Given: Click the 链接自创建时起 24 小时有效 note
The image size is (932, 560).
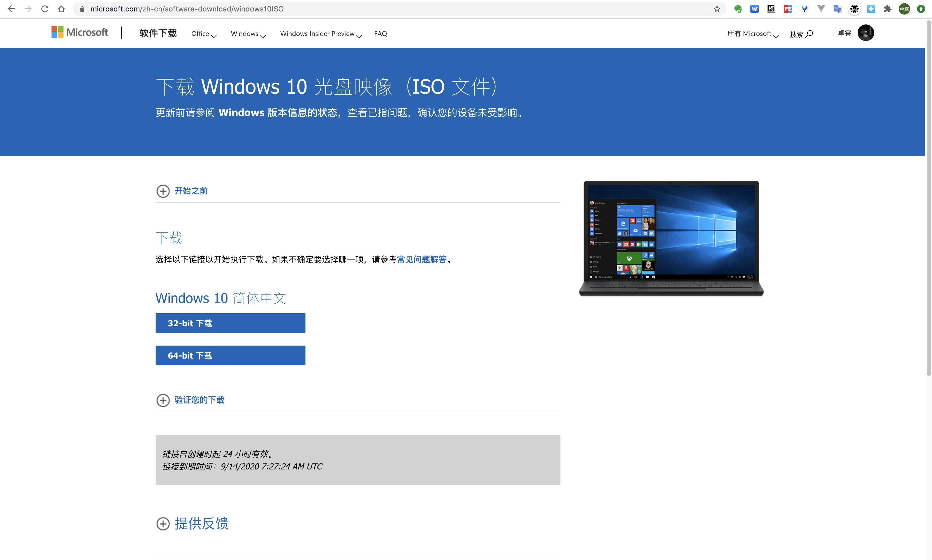Looking at the screenshot, I should point(218,454).
